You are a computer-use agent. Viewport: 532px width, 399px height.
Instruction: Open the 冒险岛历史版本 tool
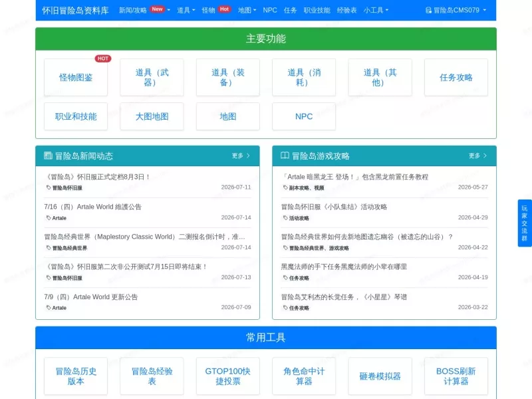pos(76,376)
